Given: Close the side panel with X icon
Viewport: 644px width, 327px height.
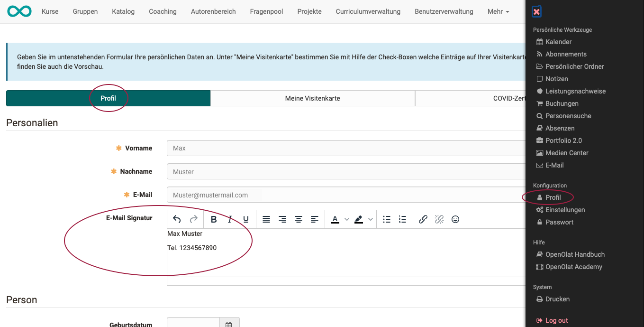Looking at the screenshot, I should 536,12.
